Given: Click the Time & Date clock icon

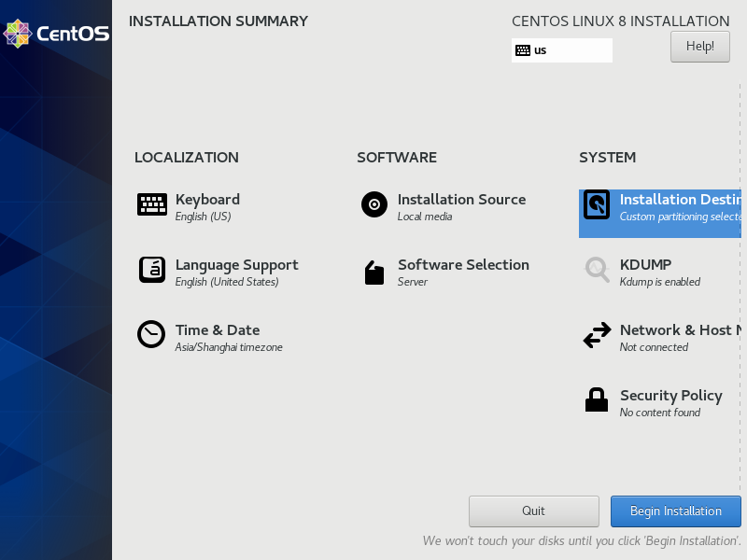Looking at the screenshot, I should tap(151, 334).
